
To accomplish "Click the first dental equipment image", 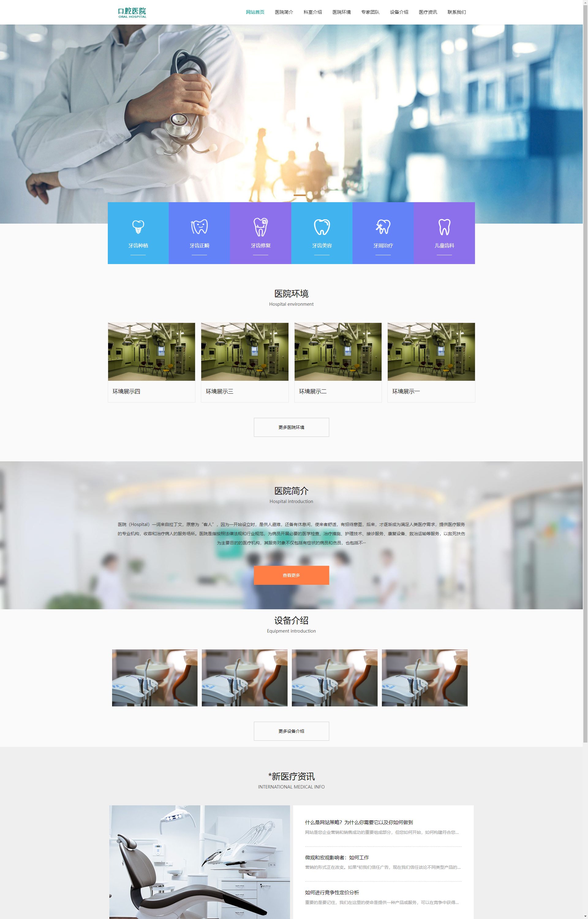I will [x=155, y=678].
